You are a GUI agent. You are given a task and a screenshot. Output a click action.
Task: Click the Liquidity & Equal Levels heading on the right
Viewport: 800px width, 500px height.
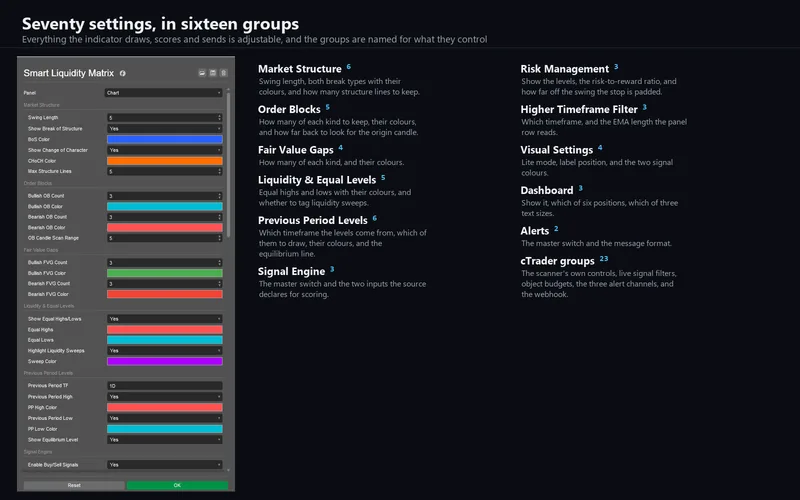tap(317, 180)
